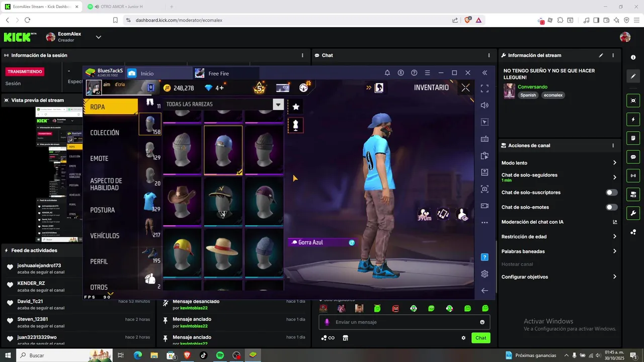Open Acciones de canal three-dot menu

[613, 145]
